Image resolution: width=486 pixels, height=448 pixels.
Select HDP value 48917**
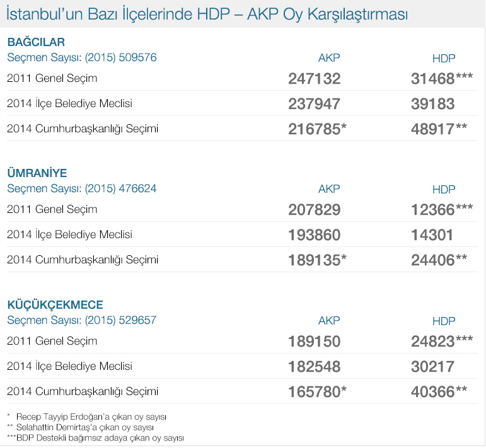tap(439, 129)
